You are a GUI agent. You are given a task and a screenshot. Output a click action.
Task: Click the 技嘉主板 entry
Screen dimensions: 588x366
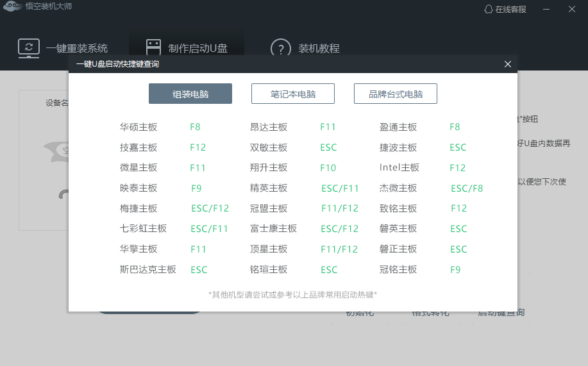click(x=139, y=147)
